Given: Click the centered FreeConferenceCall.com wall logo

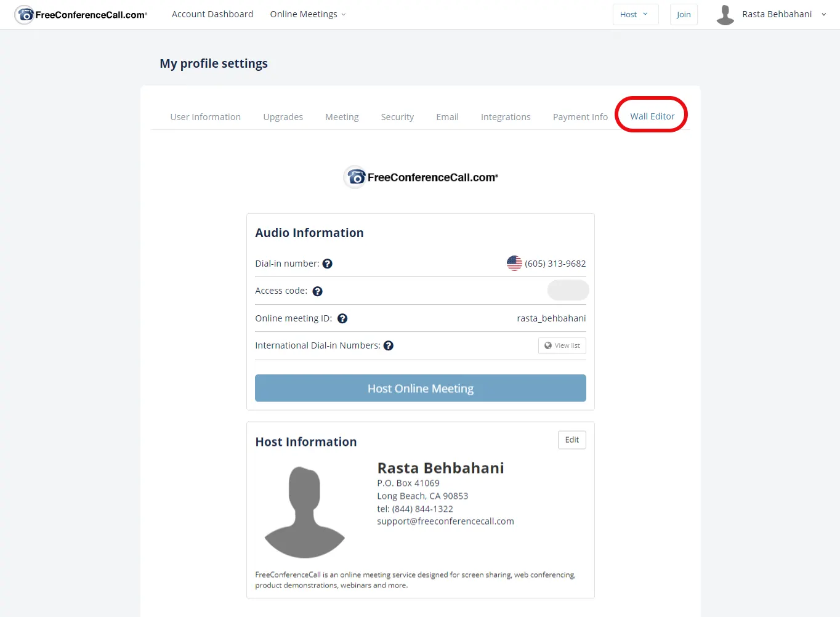Looking at the screenshot, I should (421, 177).
